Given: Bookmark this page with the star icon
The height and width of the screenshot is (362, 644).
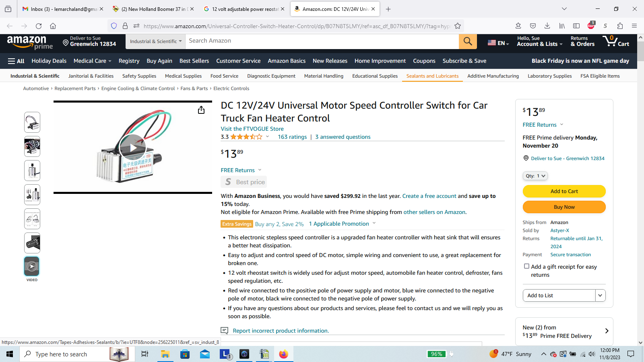Looking at the screenshot, I should [458, 26].
